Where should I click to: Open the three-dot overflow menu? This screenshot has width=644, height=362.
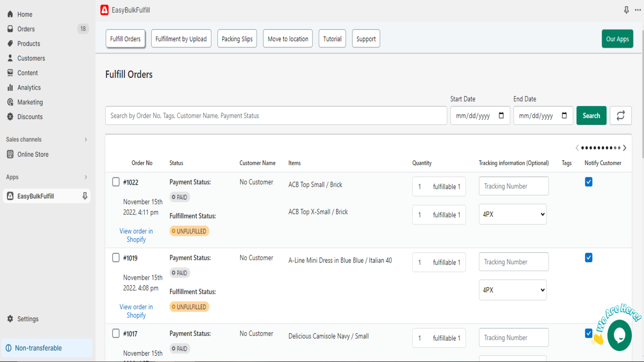pos(638,10)
